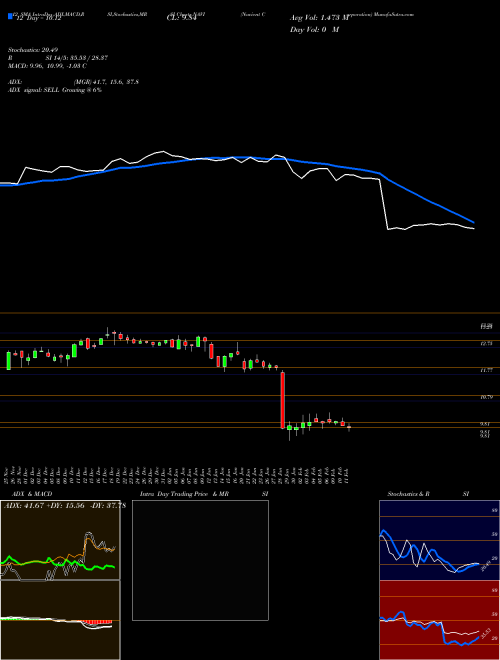Click the 12.73 price axis label

click(x=487, y=344)
